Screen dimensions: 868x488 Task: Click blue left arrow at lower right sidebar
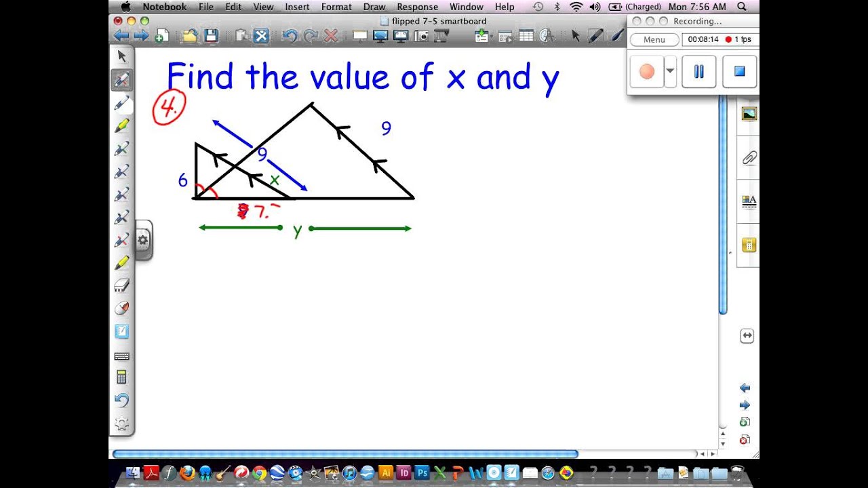745,388
